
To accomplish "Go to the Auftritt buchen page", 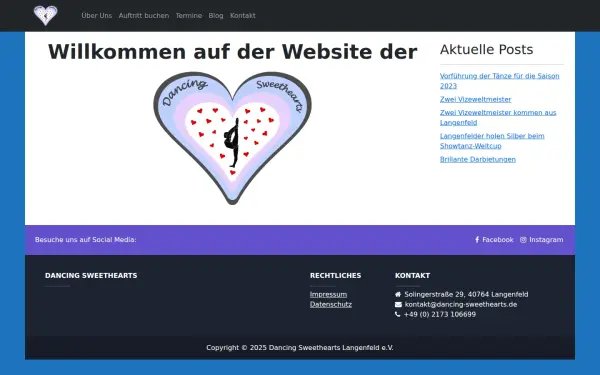I will point(143,16).
